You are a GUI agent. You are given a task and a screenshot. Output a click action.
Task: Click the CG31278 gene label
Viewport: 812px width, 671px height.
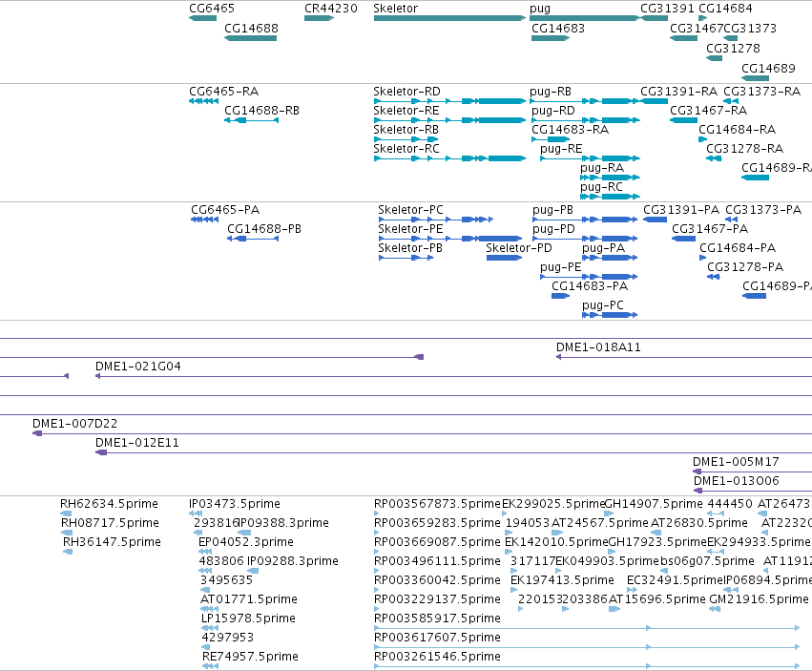[734, 48]
